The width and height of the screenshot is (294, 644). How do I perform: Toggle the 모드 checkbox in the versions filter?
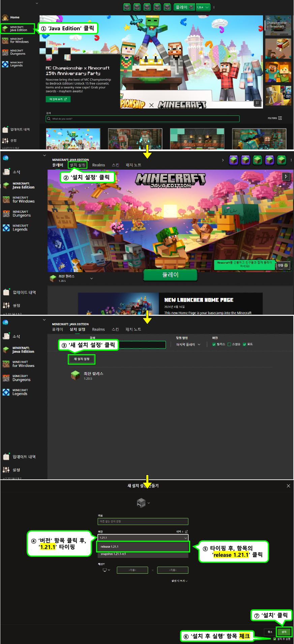(244, 344)
